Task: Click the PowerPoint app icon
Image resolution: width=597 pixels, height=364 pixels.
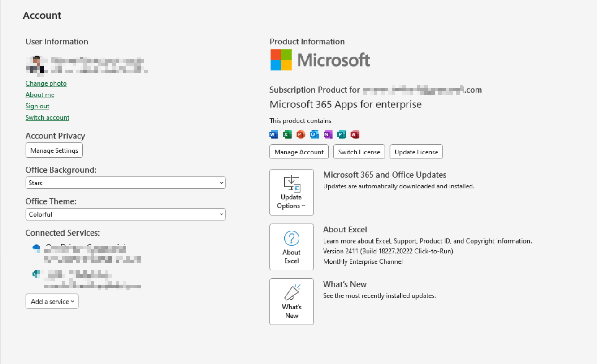Action: click(x=301, y=134)
